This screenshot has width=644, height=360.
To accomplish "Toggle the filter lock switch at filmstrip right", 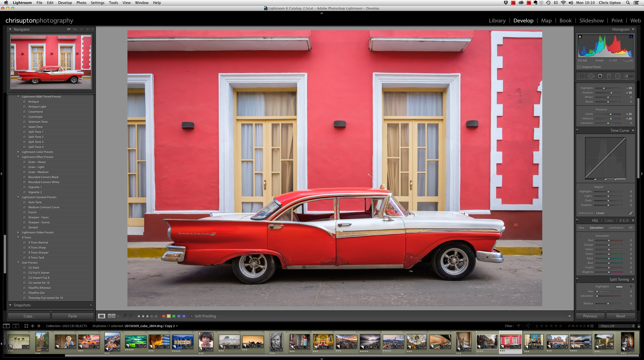I will tap(639, 326).
